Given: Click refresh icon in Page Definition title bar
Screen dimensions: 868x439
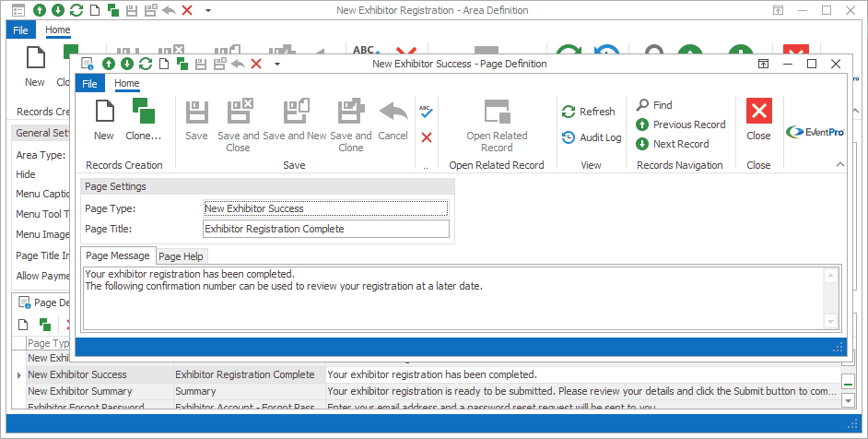Looking at the screenshot, I should point(146,64).
